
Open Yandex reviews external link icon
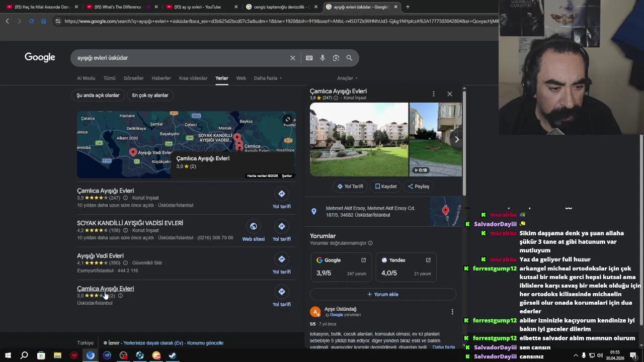pyautogui.click(x=428, y=260)
